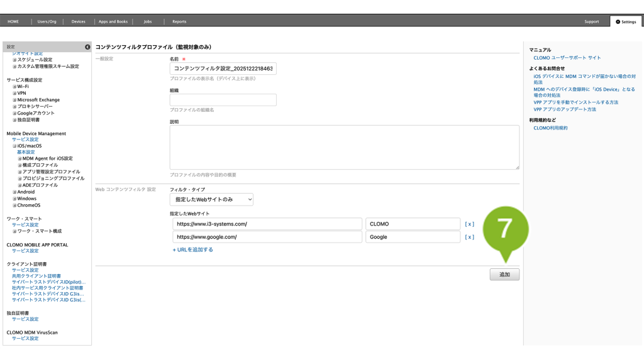Screen dimensions: 644x362
Task: Remove the Google website row with [x]
Action: 469,237
